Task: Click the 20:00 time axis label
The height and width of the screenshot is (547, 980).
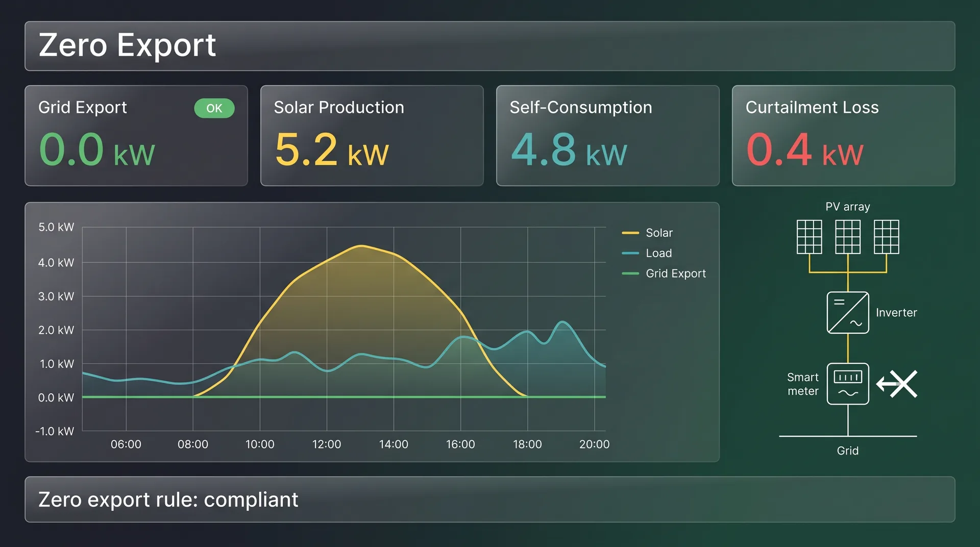Action: pyautogui.click(x=595, y=444)
